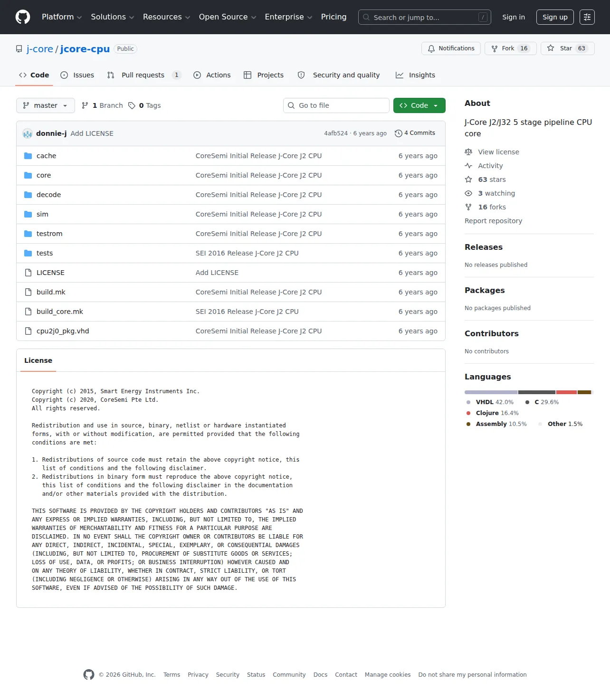The width and height of the screenshot is (610, 700).
Task: Click the cache folder icon
Action: tap(28, 156)
